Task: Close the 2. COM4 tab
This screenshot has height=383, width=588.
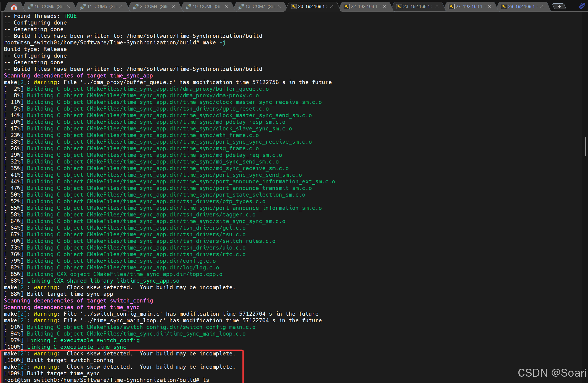Action: (x=174, y=6)
